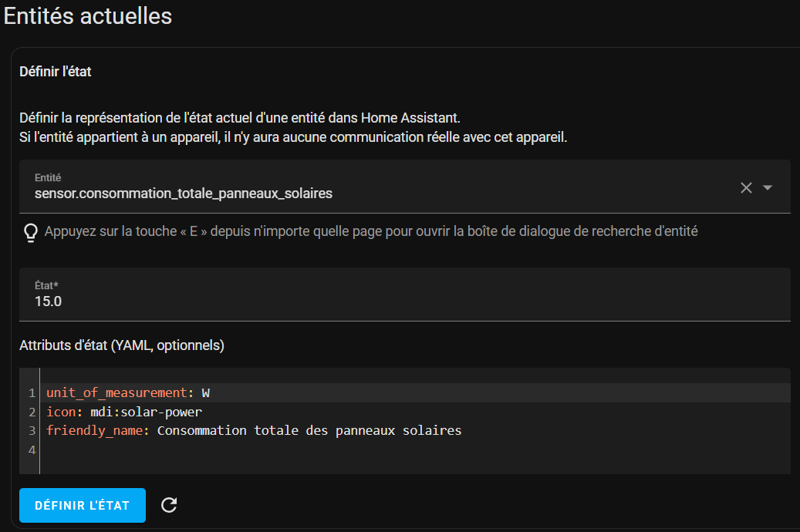Select the mdi:solar-power value in the editor
This screenshot has height=532, width=800.
point(147,412)
